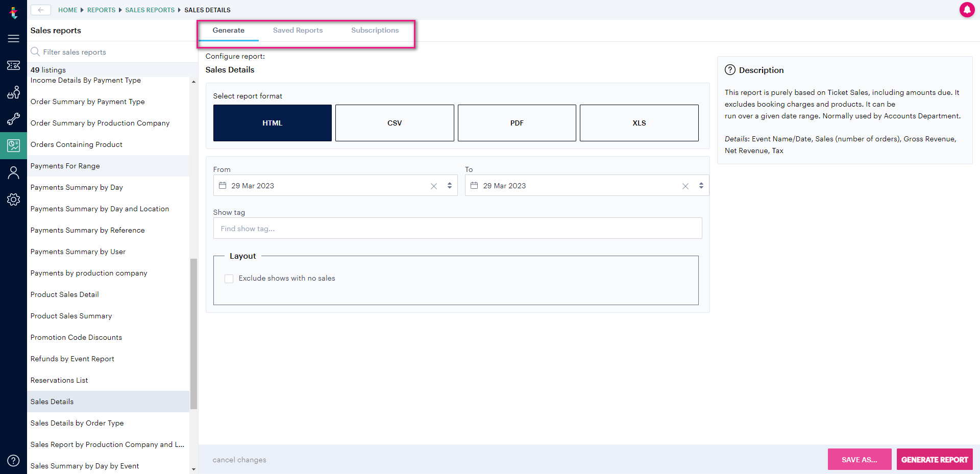Click the notification bell icon

tap(968, 10)
